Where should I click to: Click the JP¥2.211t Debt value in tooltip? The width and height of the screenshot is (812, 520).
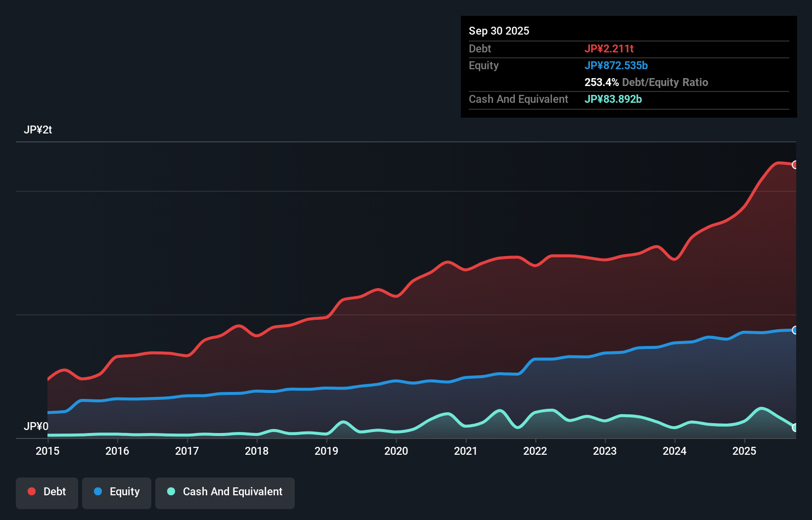pos(610,48)
